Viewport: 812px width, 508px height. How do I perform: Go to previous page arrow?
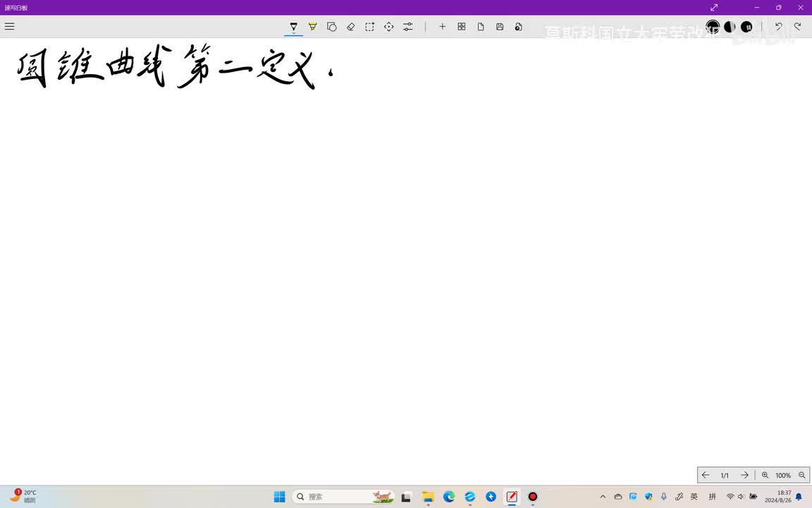(x=706, y=475)
